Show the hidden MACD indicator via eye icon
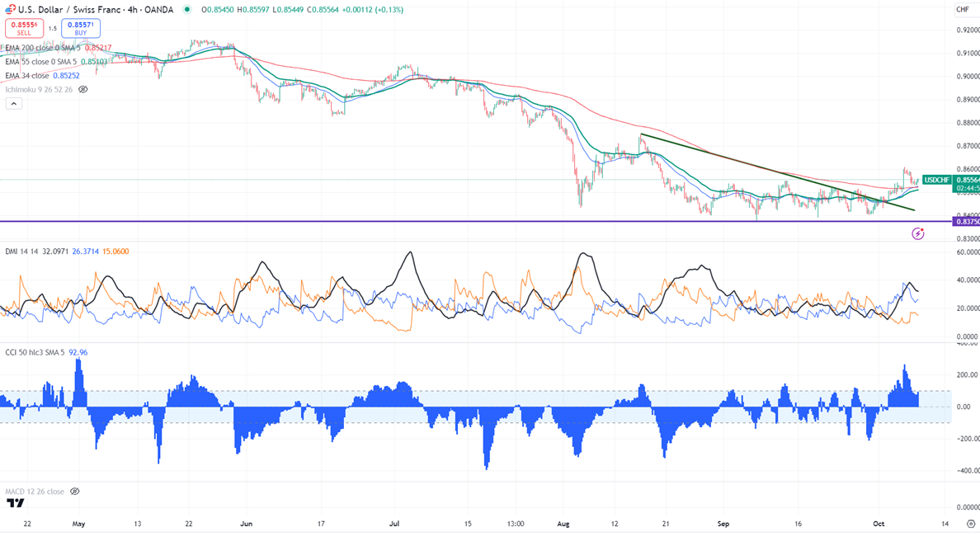This screenshot has width=980, height=536. (x=74, y=491)
